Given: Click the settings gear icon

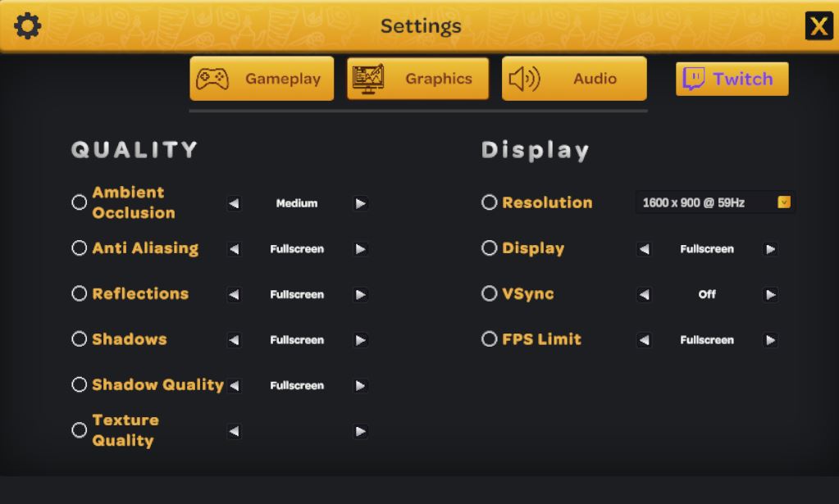Looking at the screenshot, I should 27,26.
